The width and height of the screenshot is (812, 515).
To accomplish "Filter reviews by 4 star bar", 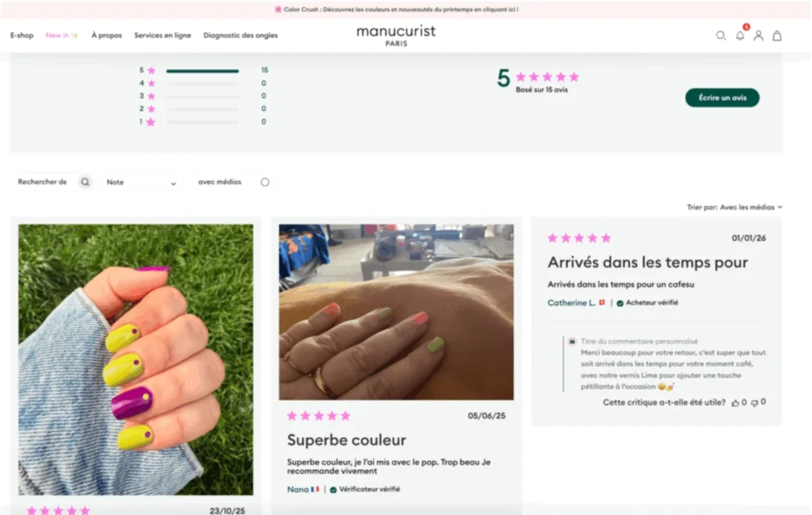I will click(x=202, y=83).
